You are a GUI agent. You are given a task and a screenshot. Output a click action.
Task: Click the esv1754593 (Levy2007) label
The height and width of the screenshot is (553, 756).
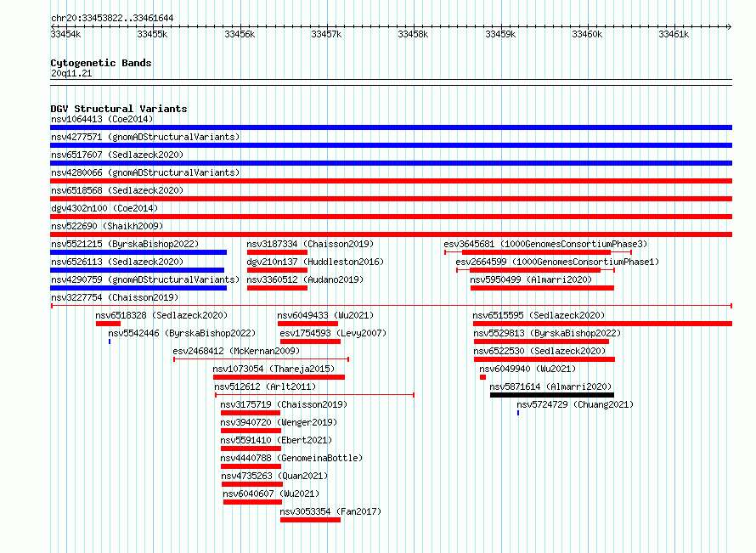pos(333,333)
